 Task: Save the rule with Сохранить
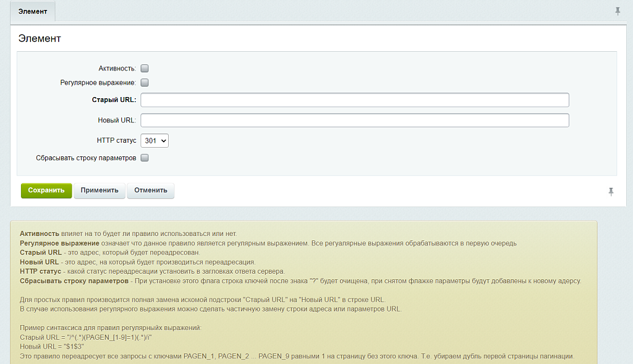pos(46,190)
